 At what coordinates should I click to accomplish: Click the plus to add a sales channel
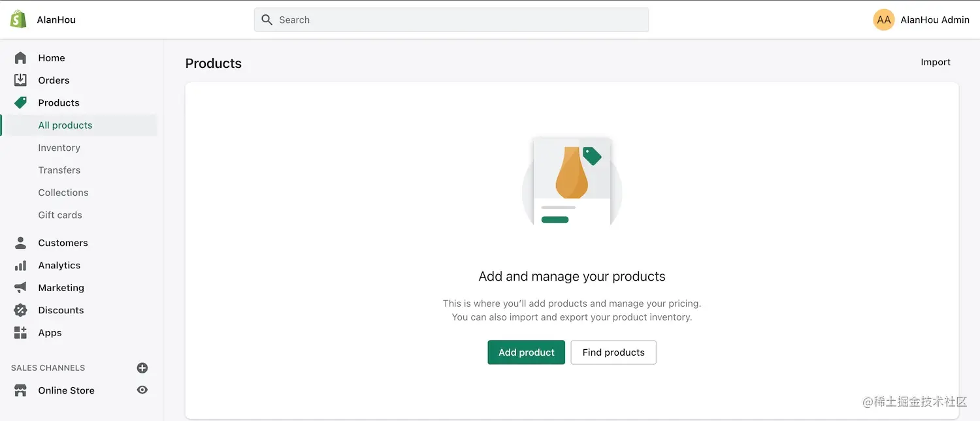coord(142,367)
